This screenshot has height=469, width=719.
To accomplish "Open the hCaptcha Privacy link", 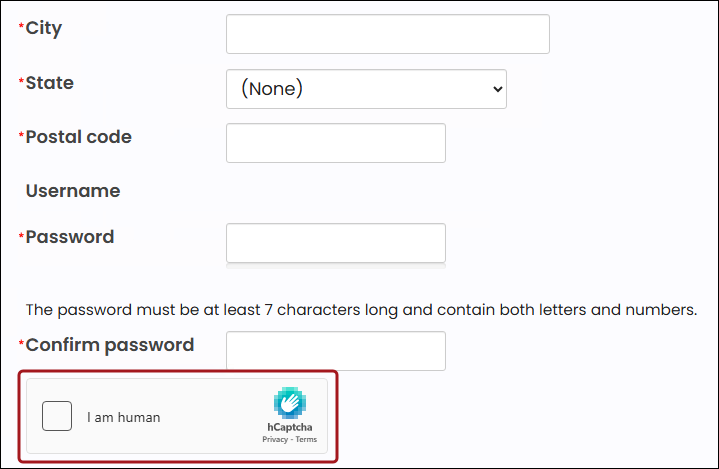I will click(274, 439).
